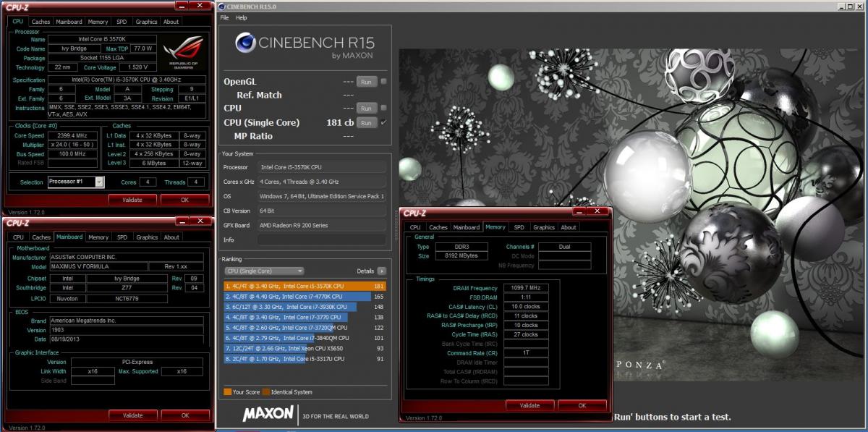Switch to Caches tab in CPU-Z processor window
Screen dimensions: 868x432
click(x=41, y=22)
